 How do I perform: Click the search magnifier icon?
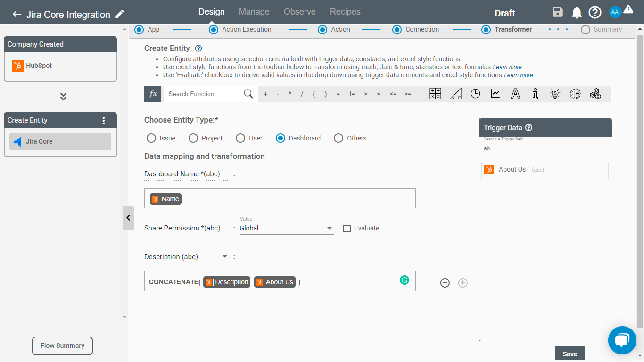click(x=248, y=94)
